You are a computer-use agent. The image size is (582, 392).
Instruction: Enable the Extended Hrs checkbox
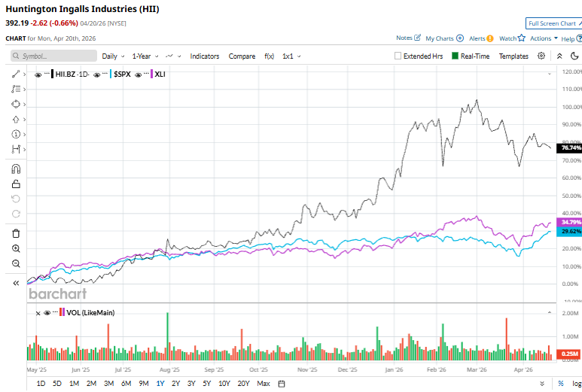coord(398,56)
